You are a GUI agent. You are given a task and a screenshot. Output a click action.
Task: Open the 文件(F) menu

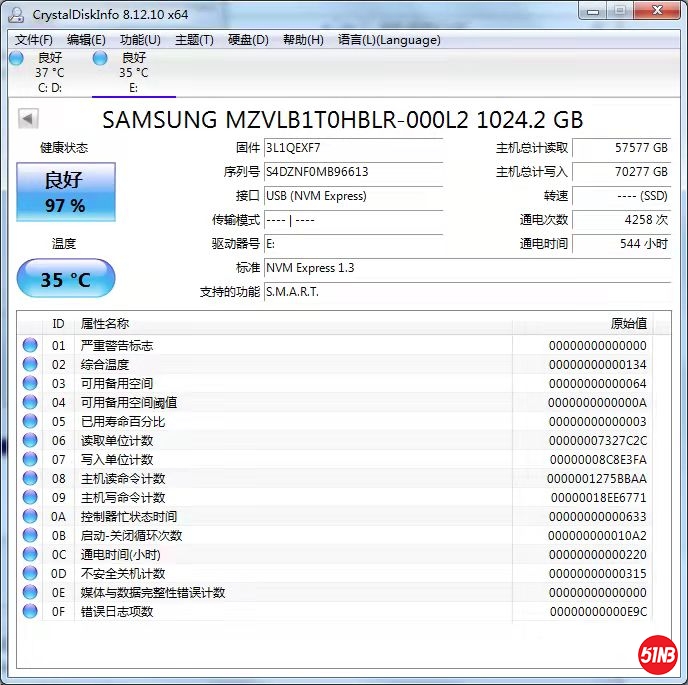pyautogui.click(x=34, y=40)
